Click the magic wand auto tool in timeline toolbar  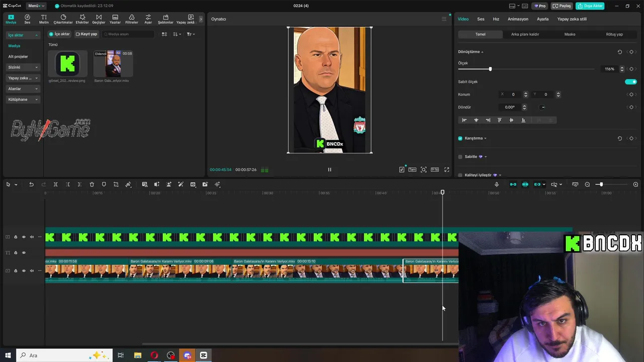(x=181, y=185)
